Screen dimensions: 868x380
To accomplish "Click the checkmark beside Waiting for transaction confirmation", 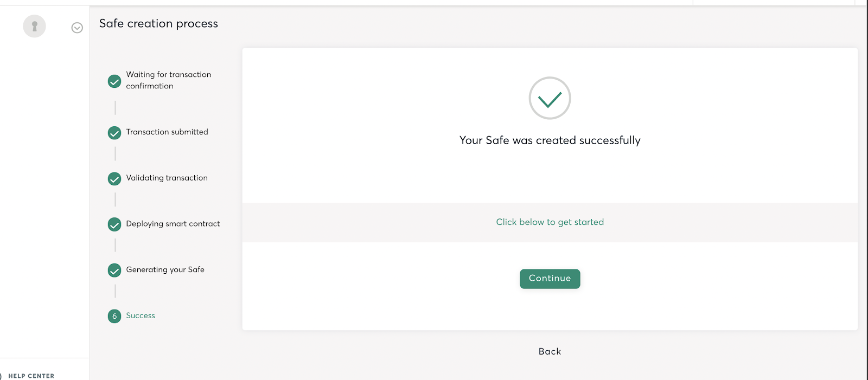I will [x=114, y=81].
